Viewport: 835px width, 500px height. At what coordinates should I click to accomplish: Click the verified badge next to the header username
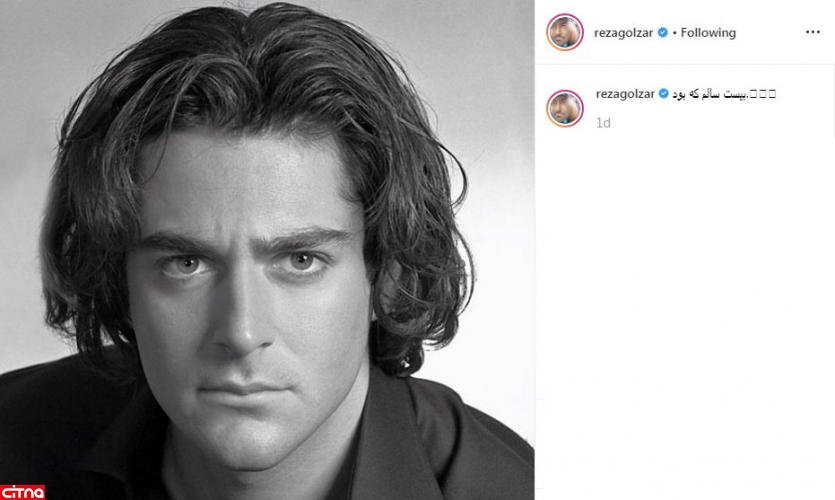point(662,32)
